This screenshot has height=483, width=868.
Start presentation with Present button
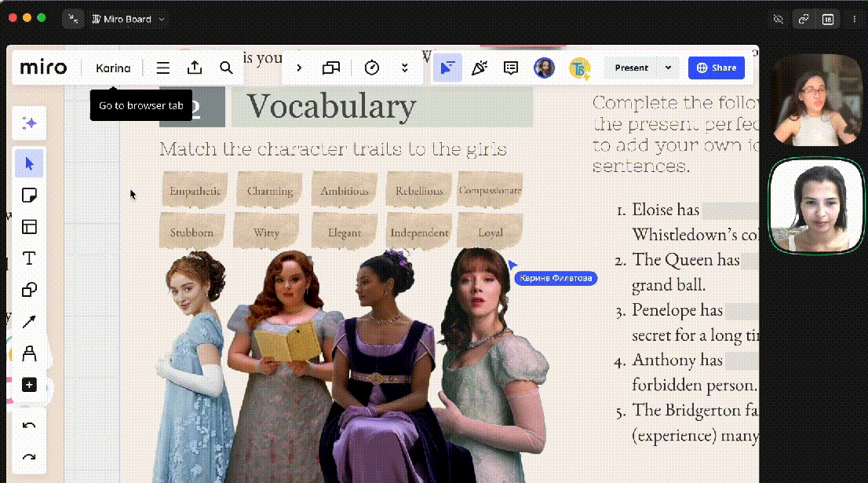pyautogui.click(x=631, y=68)
